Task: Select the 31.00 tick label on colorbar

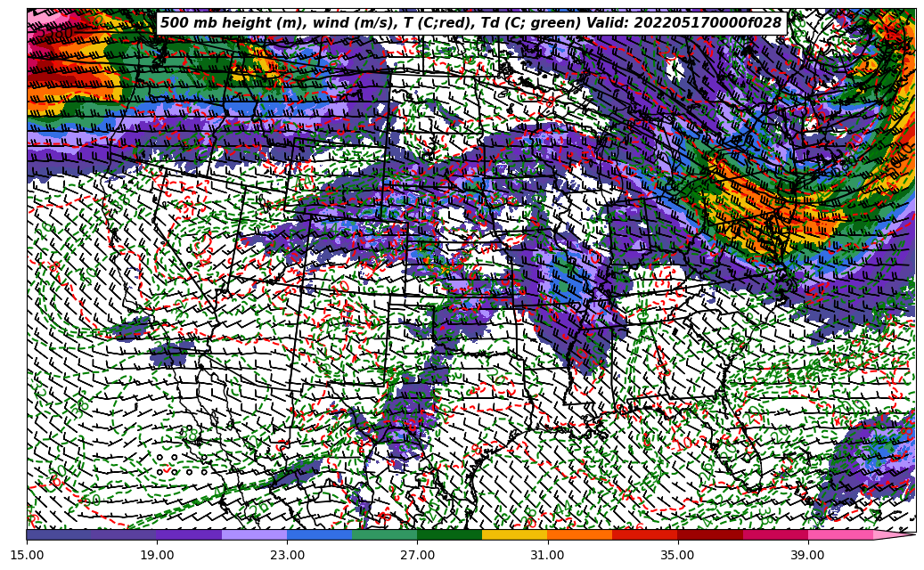Action: 547,555
